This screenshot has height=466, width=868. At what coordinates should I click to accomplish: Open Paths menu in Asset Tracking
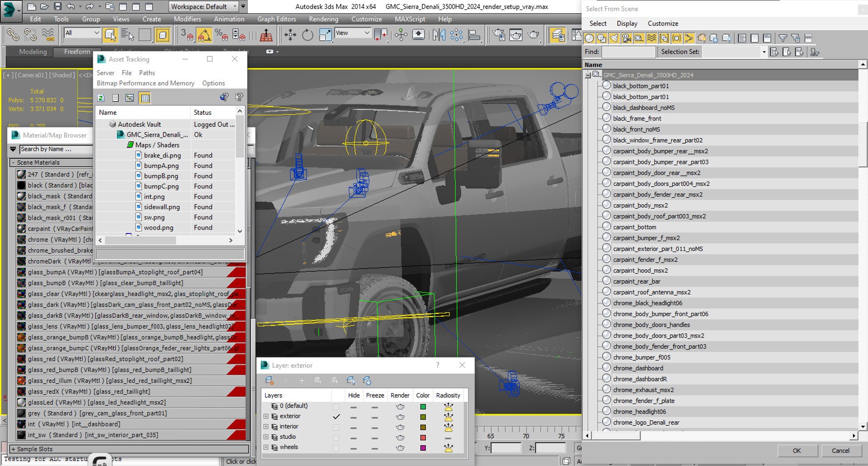(147, 73)
